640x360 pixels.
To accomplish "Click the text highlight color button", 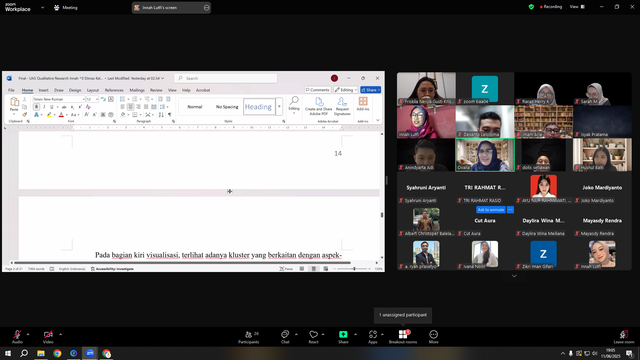I will pyautogui.click(x=49, y=115).
